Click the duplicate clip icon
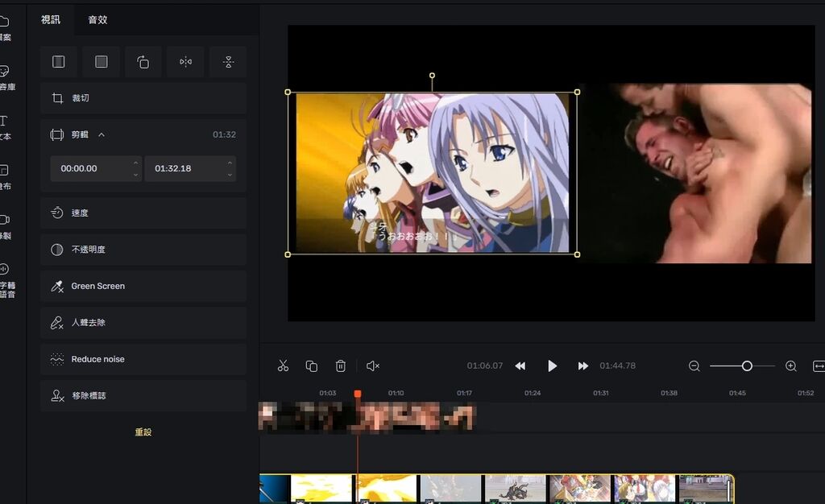This screenshot has height=504, width=825. click(x=312, y=366)
